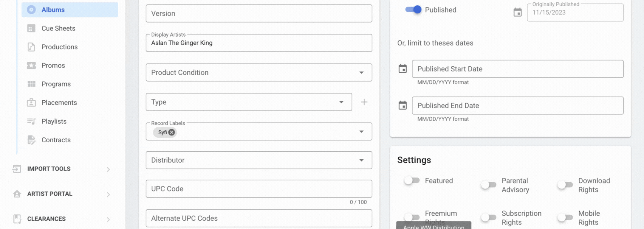The image size is (644, 229).
Task: Select Albums in the sidebar
Action: (x=53, y=10)
